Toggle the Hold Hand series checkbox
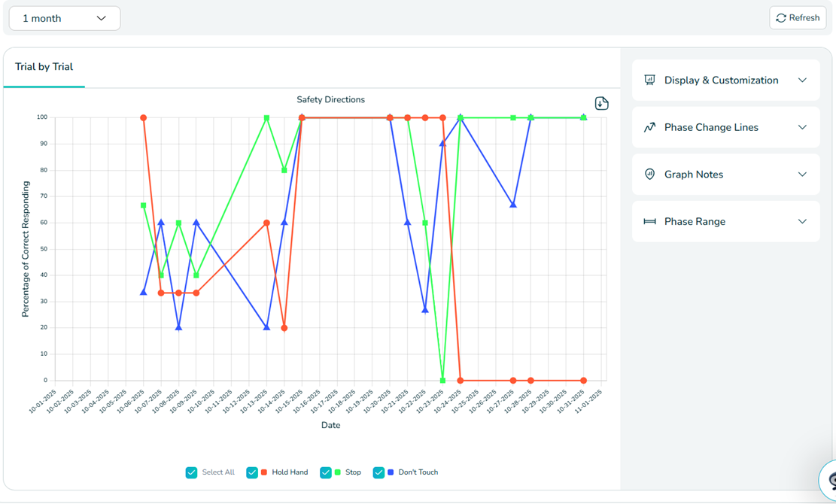Screen dimensions: 836x504 pyautogui.click(x=252, y=472)
